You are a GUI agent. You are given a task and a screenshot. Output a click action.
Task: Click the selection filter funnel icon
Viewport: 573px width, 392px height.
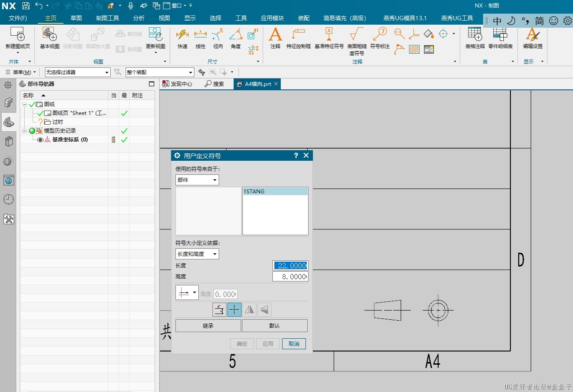point(117,72)
